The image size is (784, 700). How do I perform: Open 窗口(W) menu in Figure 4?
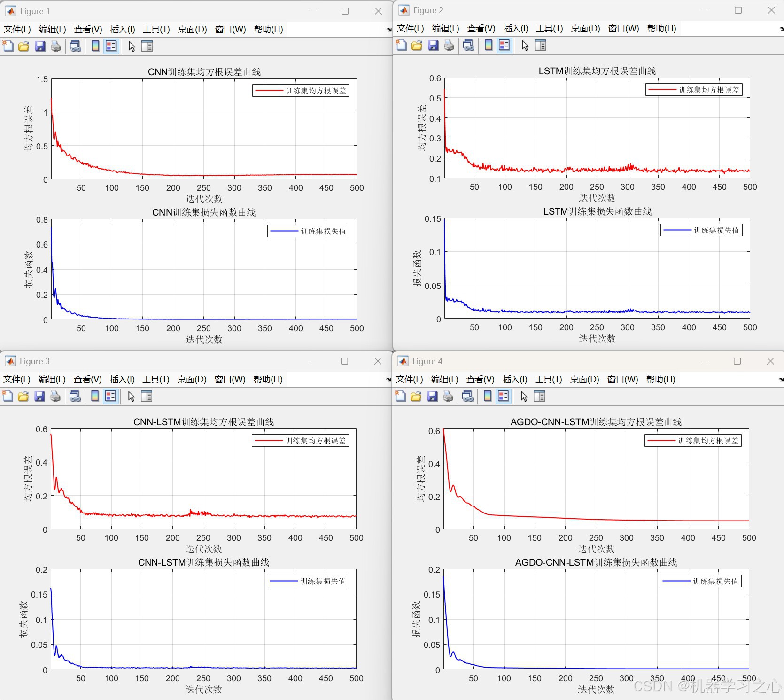click(x=622, y=379)
